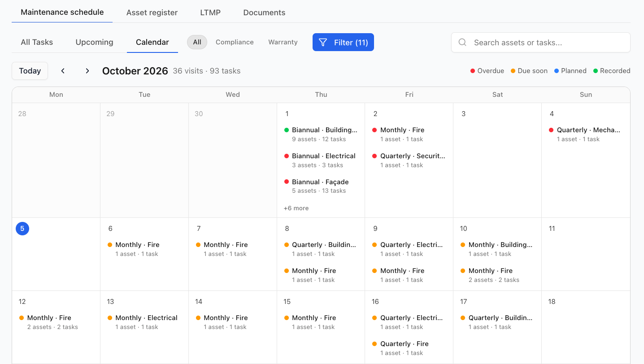Select the September 28 day number
644x364 pixels.
coord(22,114)
